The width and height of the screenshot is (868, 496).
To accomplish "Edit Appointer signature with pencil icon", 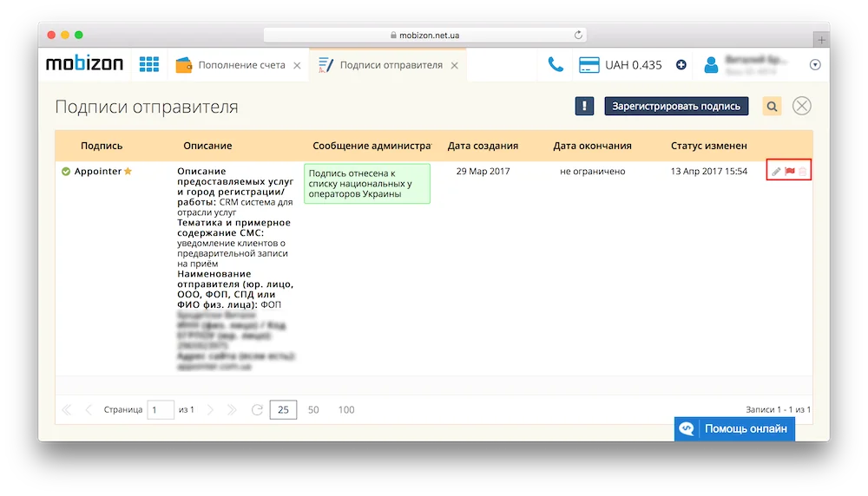I will [776, 172].
